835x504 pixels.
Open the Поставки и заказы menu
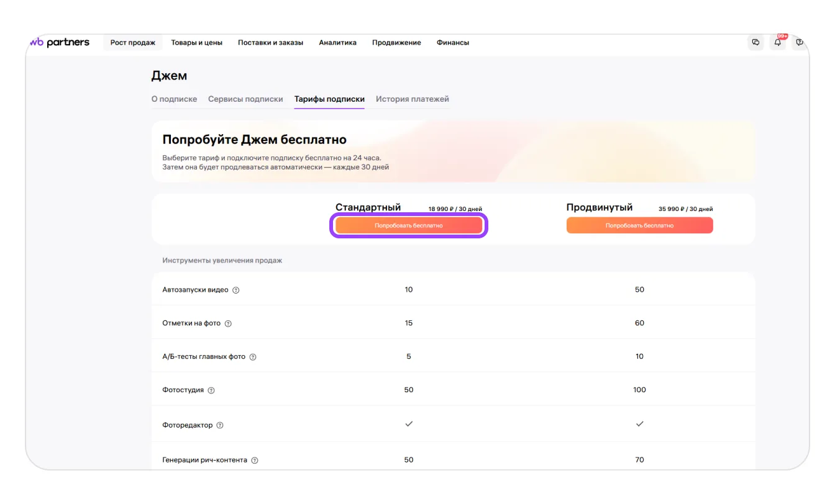[270, 43]
